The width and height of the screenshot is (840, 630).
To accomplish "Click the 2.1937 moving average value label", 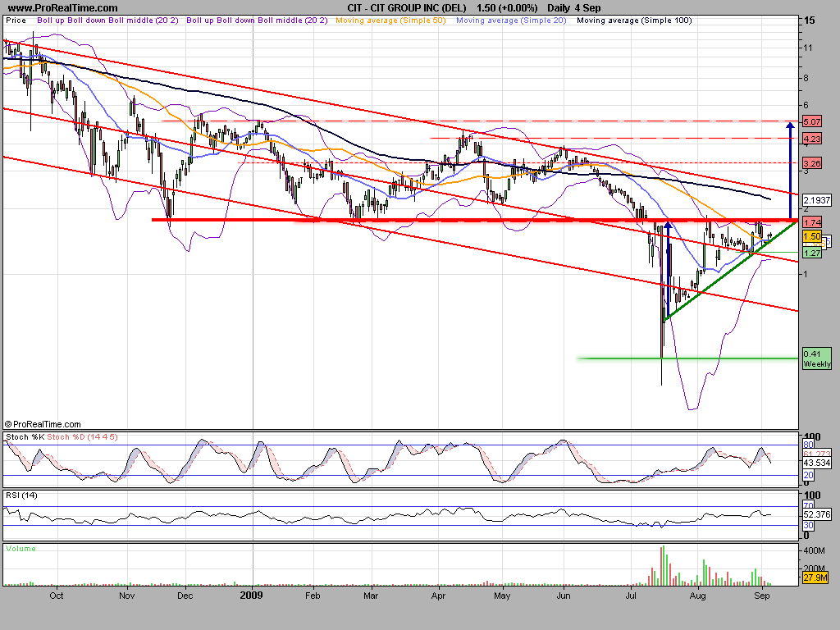I will [817, 200].
